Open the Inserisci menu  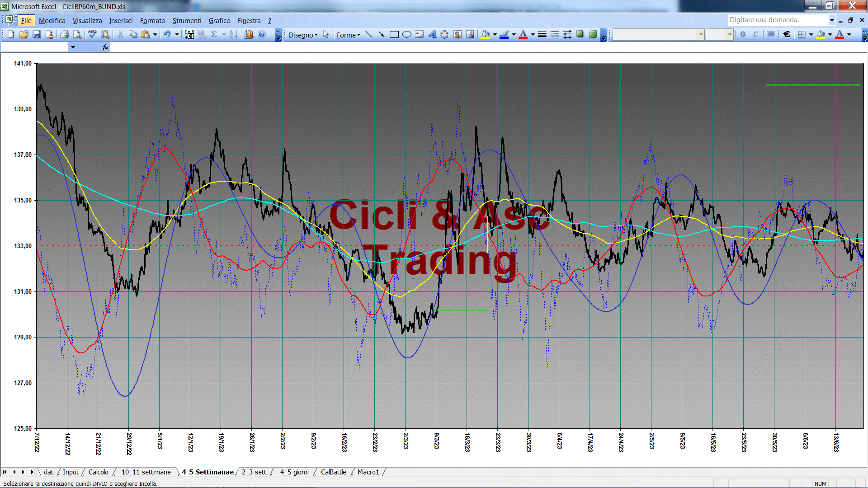121,20
